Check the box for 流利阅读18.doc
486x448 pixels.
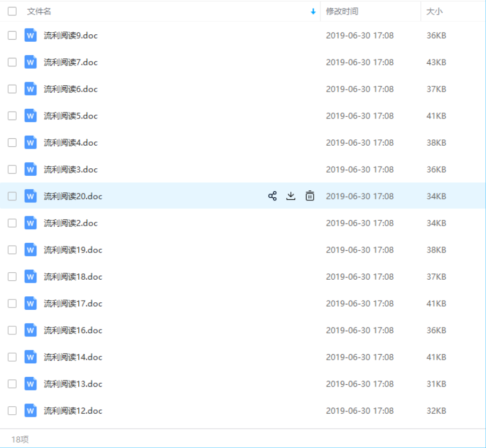pyautogui.click(x=12, y=277)
